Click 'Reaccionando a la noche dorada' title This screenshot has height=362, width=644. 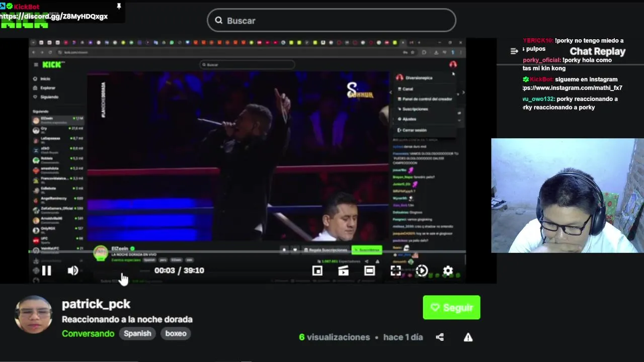click(x=127, y=319)
